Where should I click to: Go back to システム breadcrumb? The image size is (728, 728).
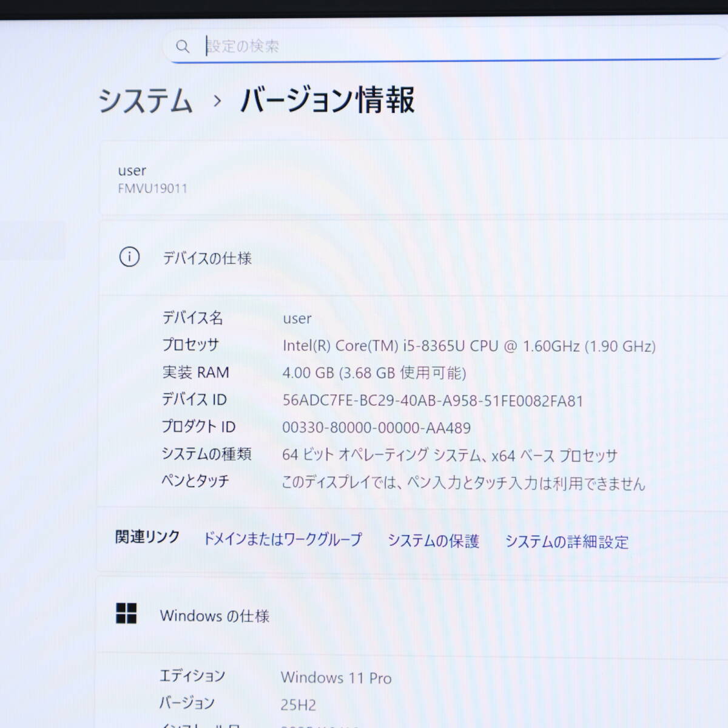click(x=146, y=101)
